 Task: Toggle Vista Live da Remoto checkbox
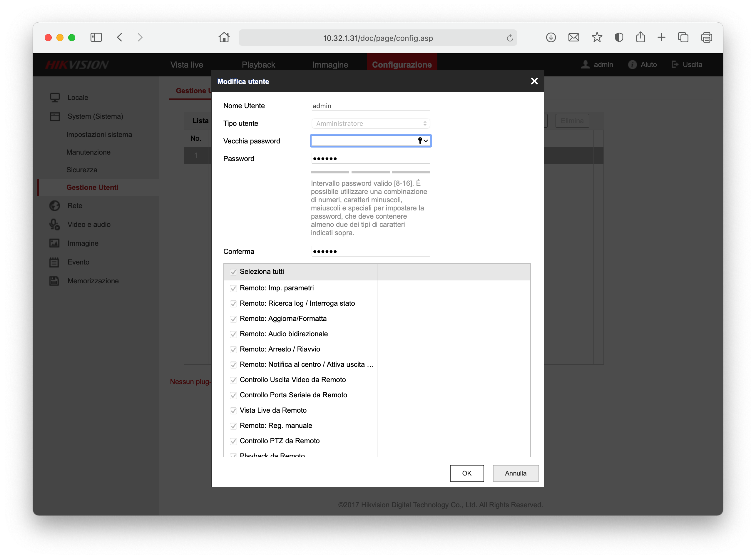tap(233, 411)
